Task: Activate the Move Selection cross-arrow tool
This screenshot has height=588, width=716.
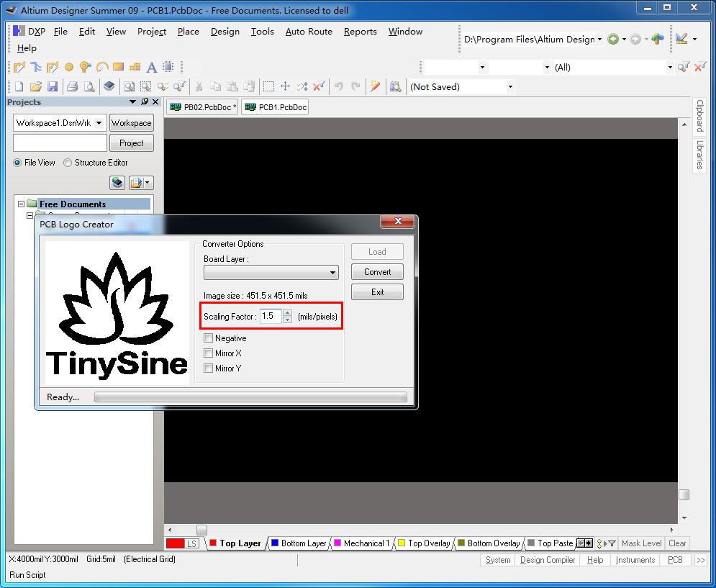Action: pyautogui.click(x=285, y=87)
